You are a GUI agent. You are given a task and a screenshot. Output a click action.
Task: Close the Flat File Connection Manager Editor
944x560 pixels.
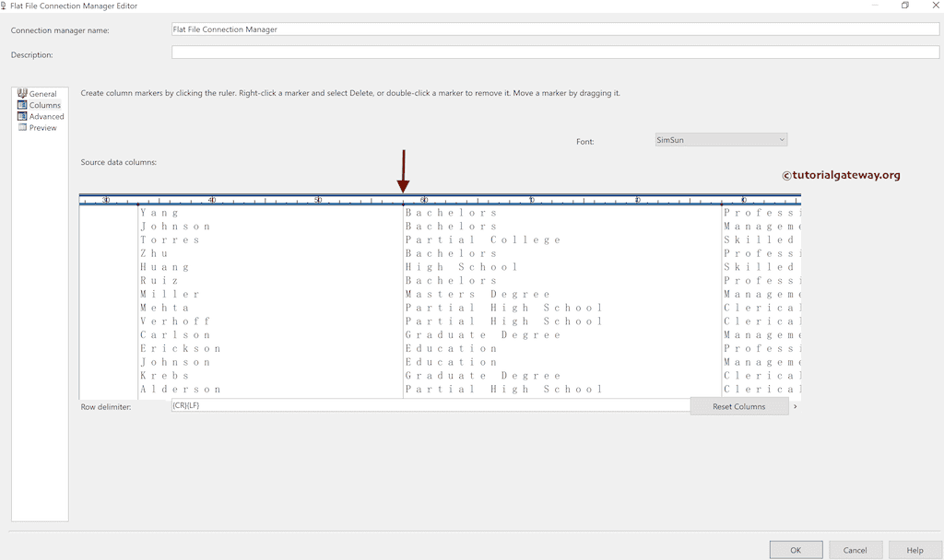[x=936, y=6]
